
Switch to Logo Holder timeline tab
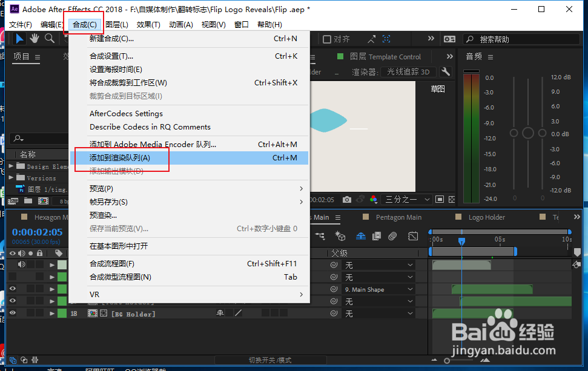point(486,217)
